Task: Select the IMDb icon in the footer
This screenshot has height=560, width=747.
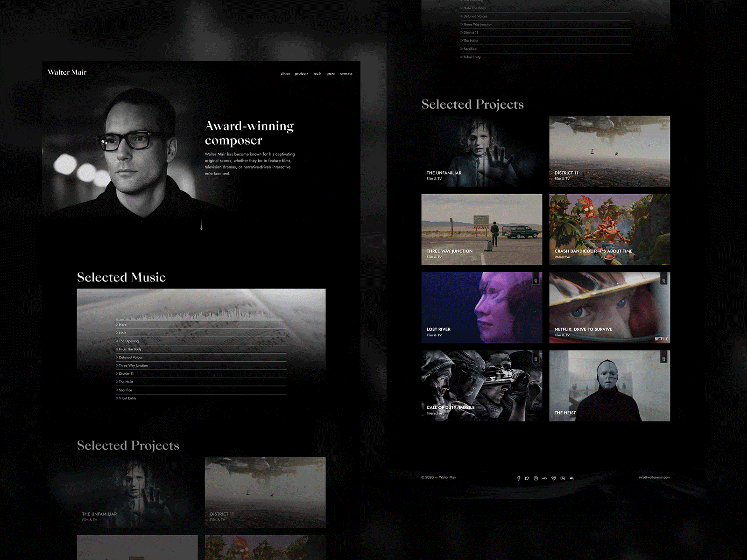Action: pyautogui.click(x=572, y=478)
